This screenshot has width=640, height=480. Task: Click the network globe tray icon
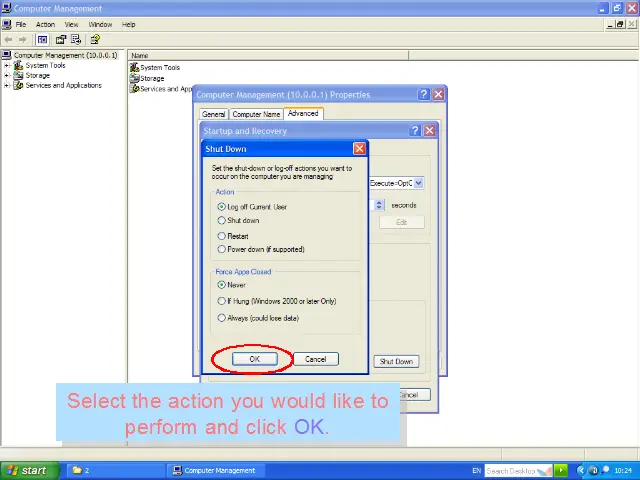tap(594, 471)
